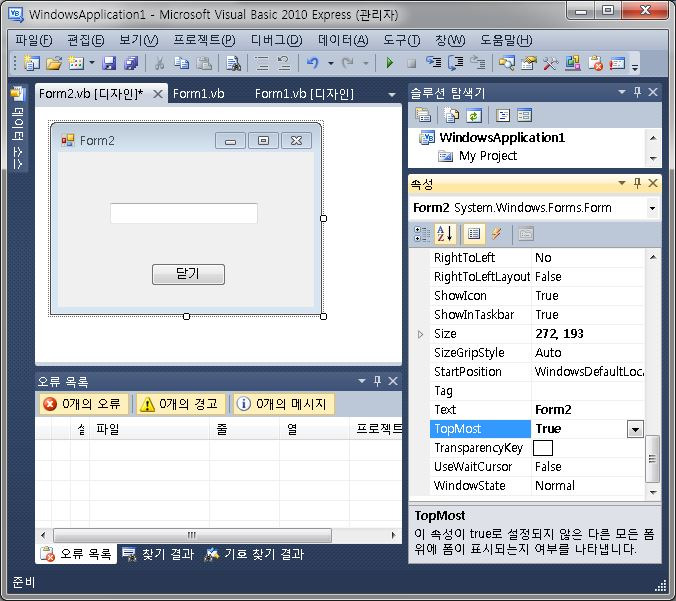
Task: Show All Files in Solution Explorer
Action: click(x=451, y=116)
